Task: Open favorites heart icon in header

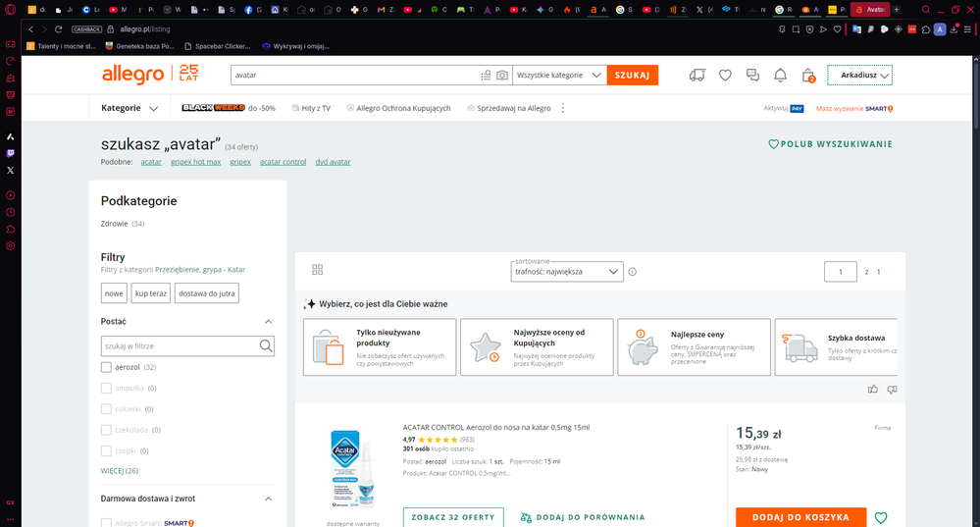Action: 725,76
